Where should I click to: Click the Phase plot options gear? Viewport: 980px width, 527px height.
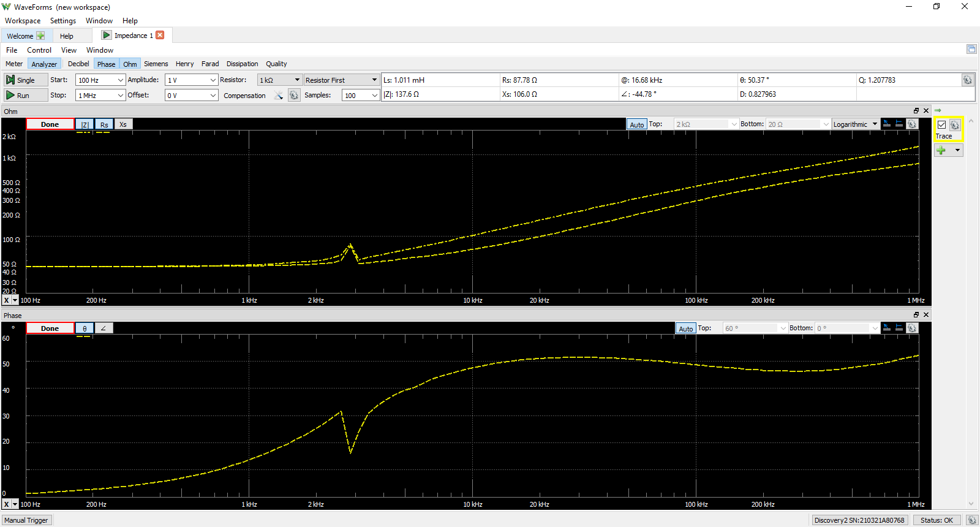[912, 328]
